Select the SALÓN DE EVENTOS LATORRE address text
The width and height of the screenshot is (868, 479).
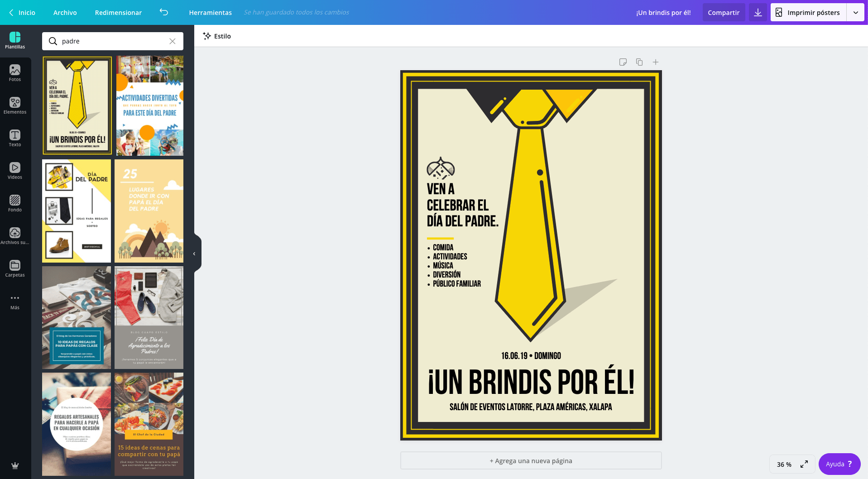[x=531, y=407]
